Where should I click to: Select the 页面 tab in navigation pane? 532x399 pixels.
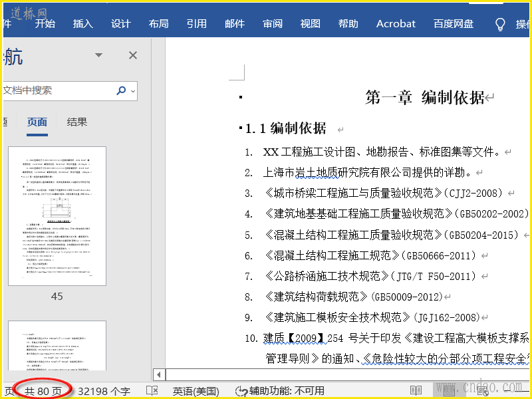tap(37, 122)
